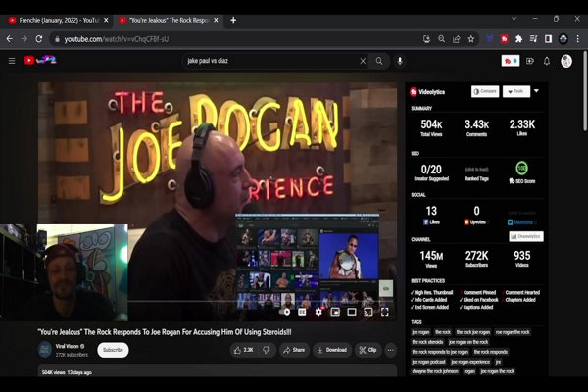Close the "You're Jealous" tab
Image resolution: width=588 pixels, height=392 pixels.
pyautogui.click(x=216, y=21)
